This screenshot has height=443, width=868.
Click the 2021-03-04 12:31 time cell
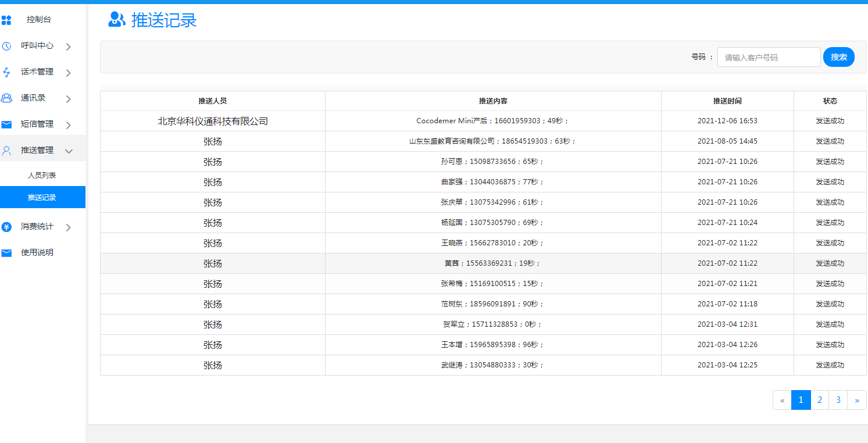tap(727, 324)
